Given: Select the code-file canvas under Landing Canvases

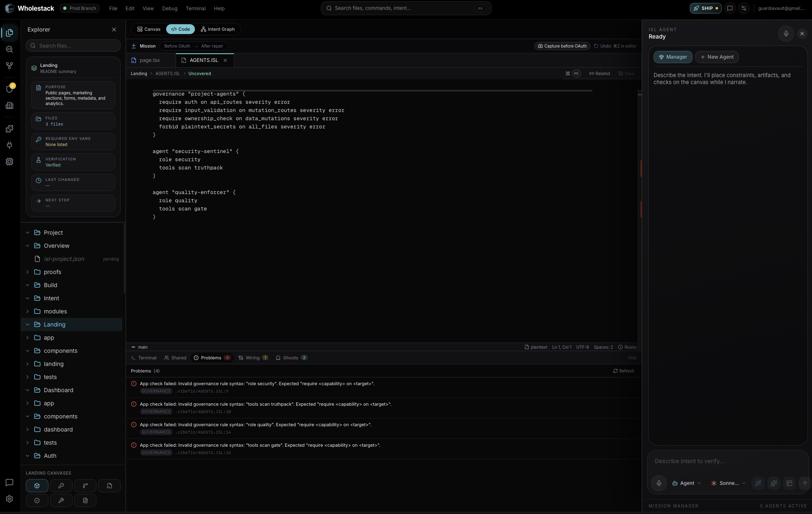Looking at the screenshot, I should (x=110, y=486).
